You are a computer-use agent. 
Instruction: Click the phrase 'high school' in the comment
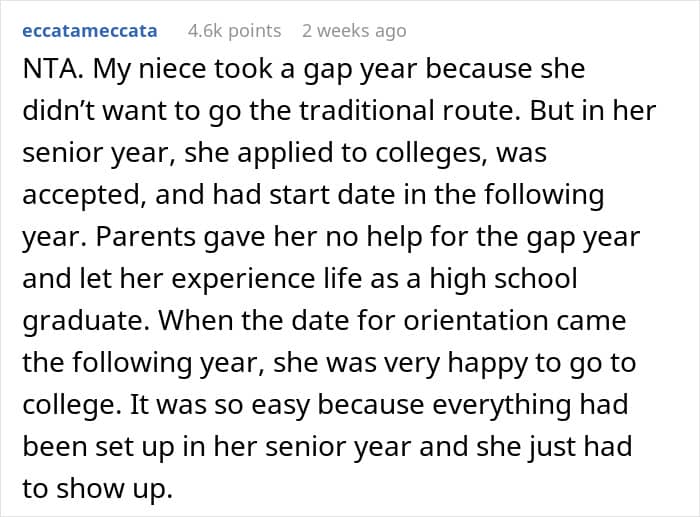click(x=504, y=278)
